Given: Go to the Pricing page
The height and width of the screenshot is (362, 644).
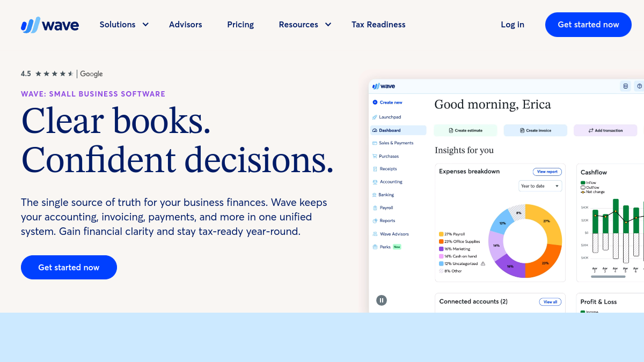Looking at the screenshot, I should (x=240, y=25).
